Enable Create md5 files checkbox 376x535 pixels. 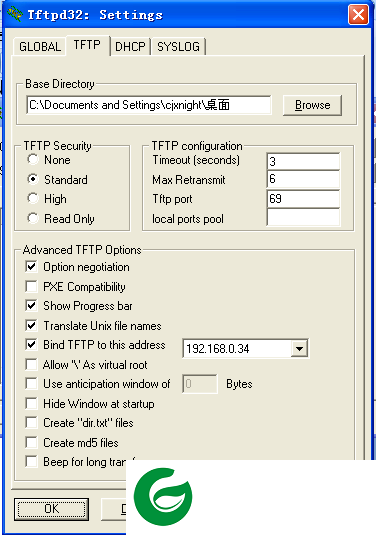click(31, 443)
